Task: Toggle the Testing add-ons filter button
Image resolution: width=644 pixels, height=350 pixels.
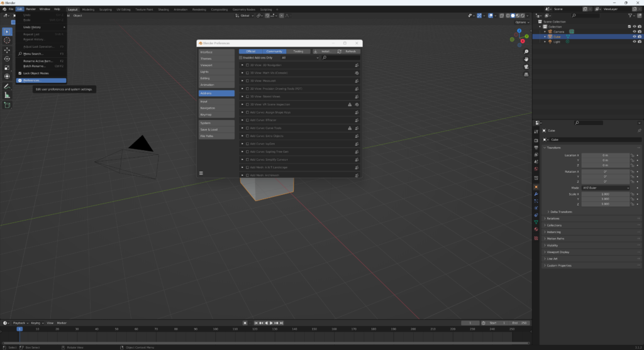Action: click(x=298, y=52)
